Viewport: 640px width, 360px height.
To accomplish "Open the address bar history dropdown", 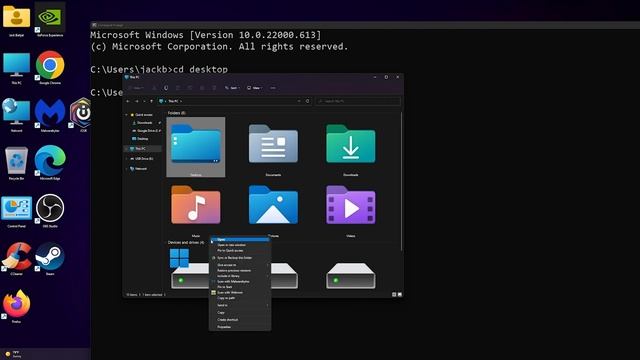I will click(299, 101).
